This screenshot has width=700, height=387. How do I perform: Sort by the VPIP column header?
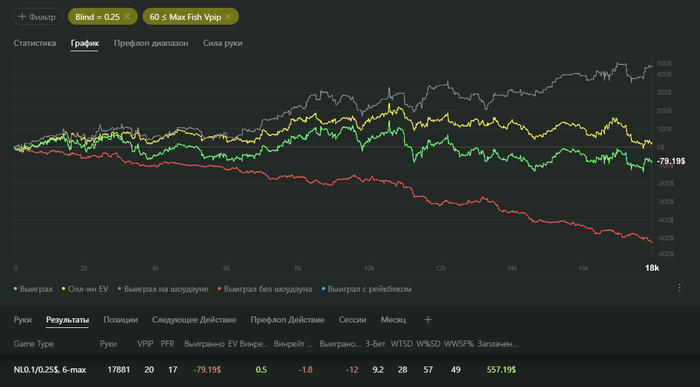[145, 344]
